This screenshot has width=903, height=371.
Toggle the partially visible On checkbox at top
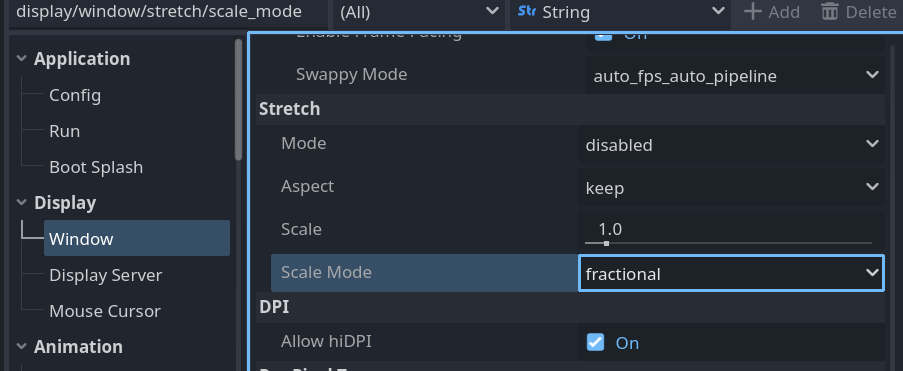(x=603, y=36)
